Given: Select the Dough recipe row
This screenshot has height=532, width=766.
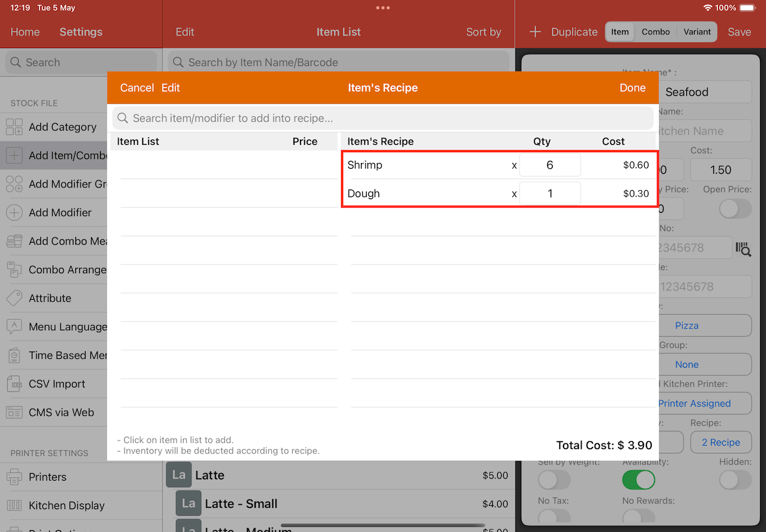Looking at the screenshot, I should [500, 193].
